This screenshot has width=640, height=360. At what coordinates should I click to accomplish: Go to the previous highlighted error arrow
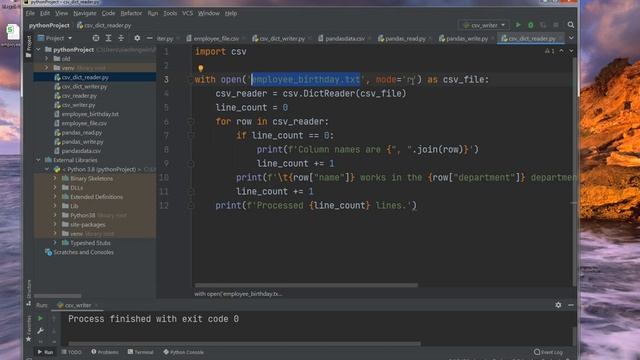pos(562,51)
